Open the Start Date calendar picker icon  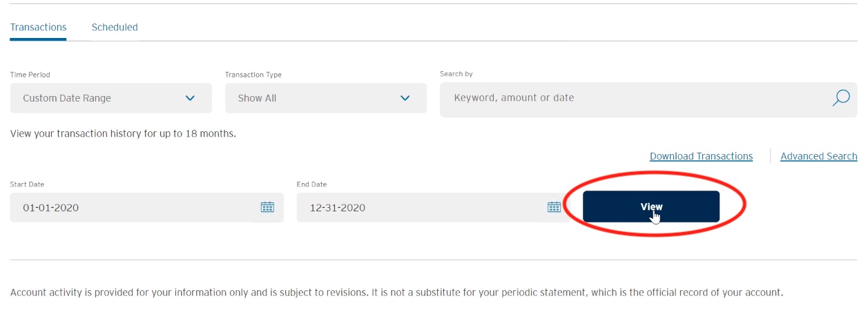tap(267, 207)
